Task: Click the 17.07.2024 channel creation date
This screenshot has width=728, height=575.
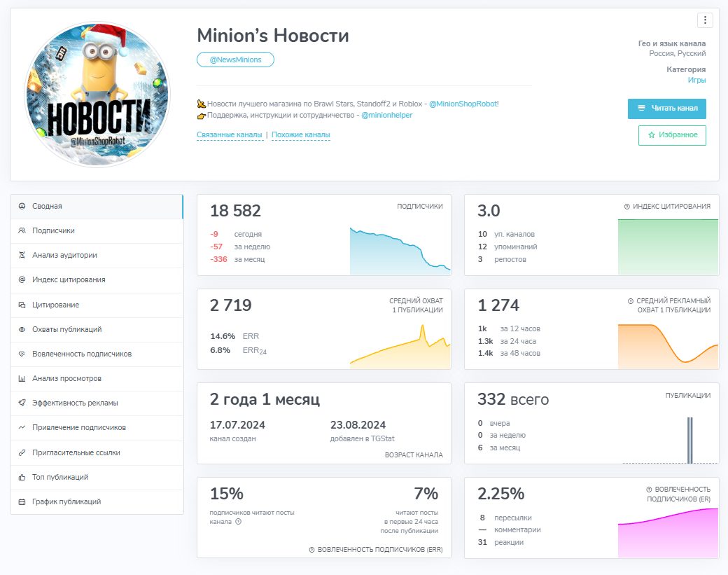Action: [237, 425]
